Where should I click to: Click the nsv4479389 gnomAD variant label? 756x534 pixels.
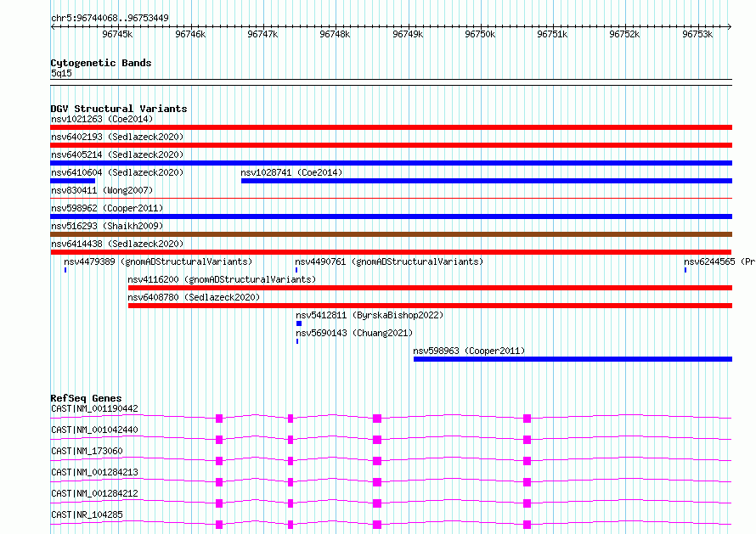tap(158, 261)
